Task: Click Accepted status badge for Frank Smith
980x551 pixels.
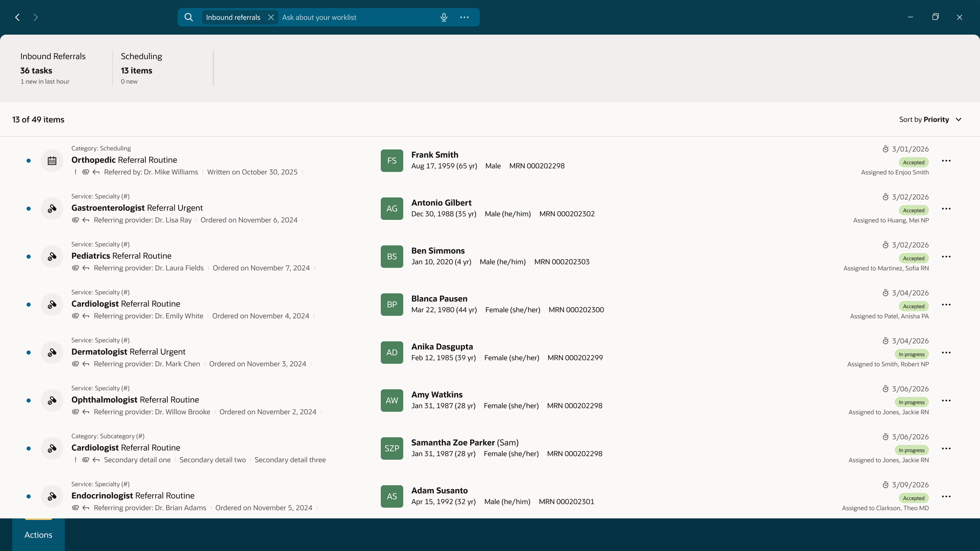Action: coord(914,162)
